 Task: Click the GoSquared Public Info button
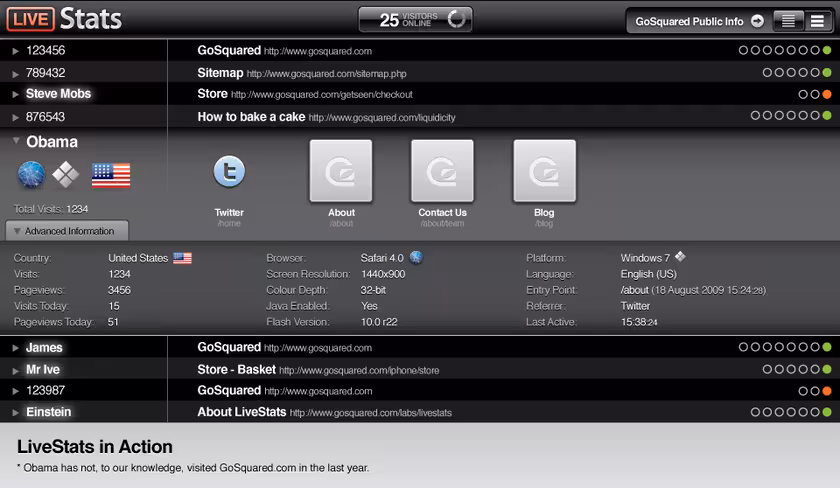[x=699, y=21]
